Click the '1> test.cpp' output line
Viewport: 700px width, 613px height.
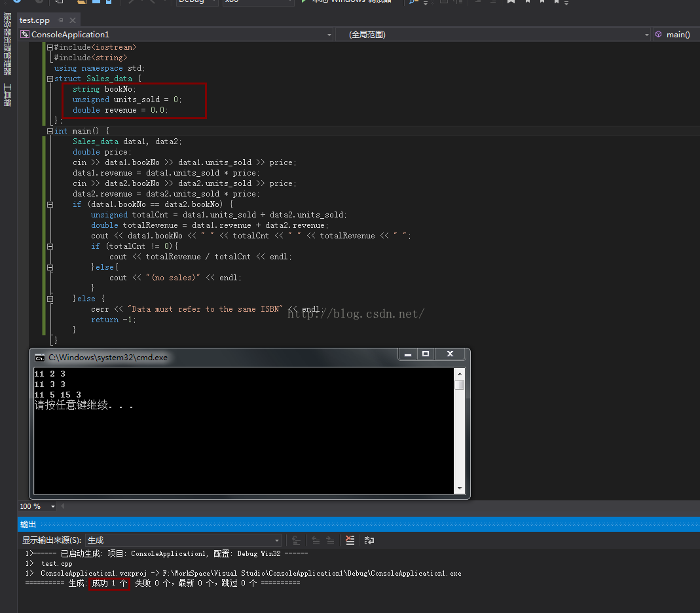point(48,564)
